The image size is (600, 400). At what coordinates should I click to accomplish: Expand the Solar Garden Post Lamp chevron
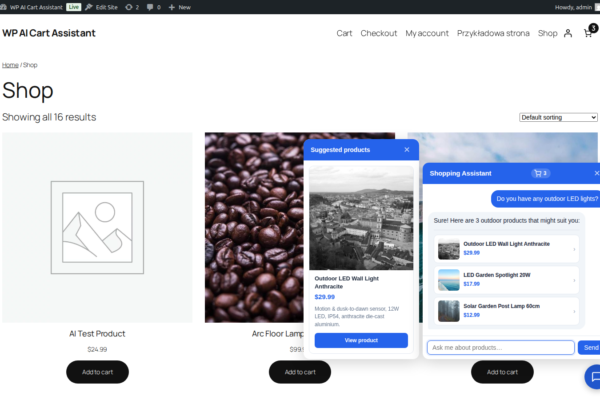(x=574, y=312)
